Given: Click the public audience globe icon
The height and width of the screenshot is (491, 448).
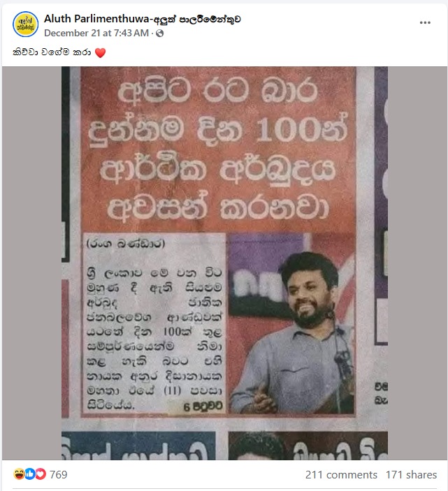Looking at the screenshot, I should [160, 34].
